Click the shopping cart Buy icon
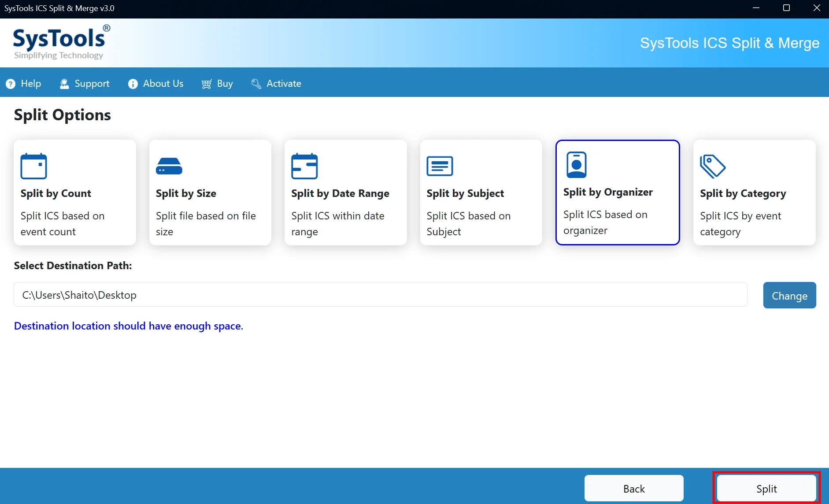This screenshot has height=504, width=829. [207, 84]
